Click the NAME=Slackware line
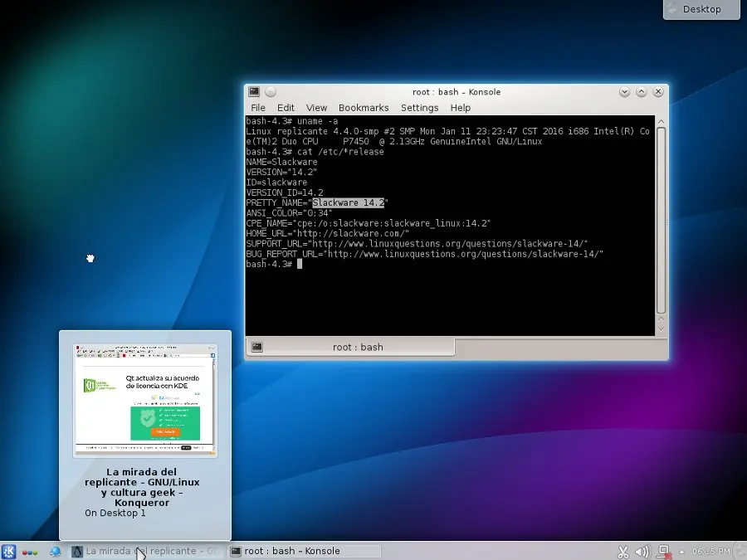Image resolution: width=747 pixels, height=560 pixels. pyautogui.click(x=281, y=162)
